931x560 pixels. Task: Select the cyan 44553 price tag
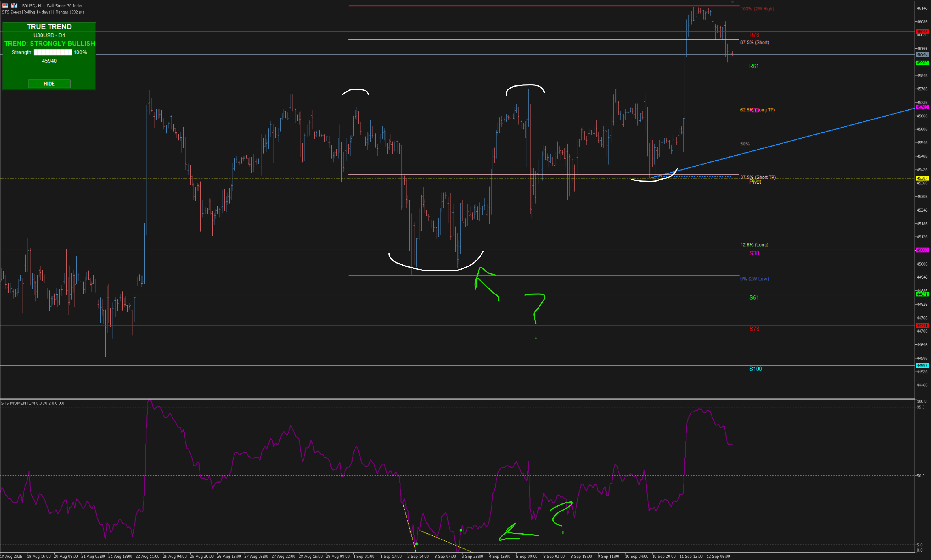click(922, 365)
